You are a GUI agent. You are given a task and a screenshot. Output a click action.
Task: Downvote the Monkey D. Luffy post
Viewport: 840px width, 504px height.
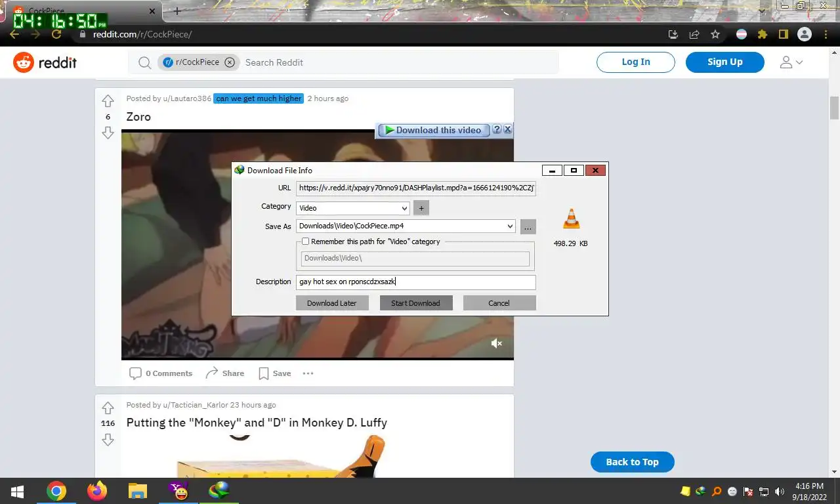click(x=108, y=440)
